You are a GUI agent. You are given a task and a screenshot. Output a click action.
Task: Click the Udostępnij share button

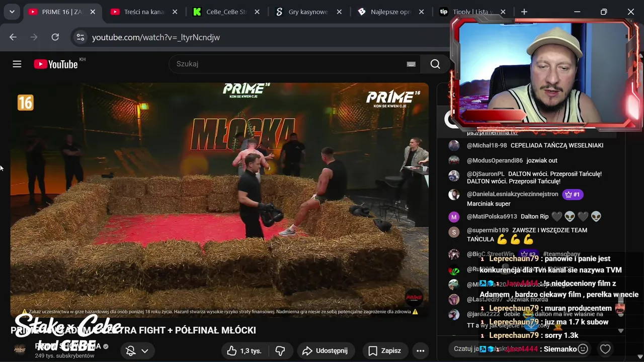326,350
